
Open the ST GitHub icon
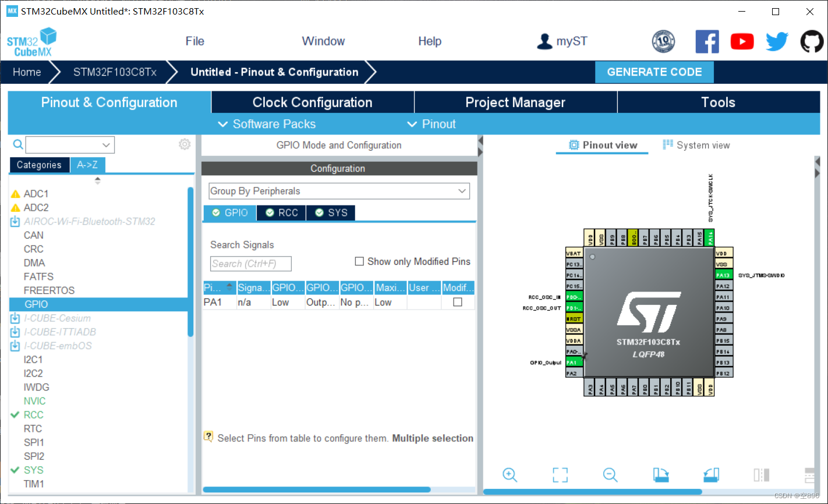point(812,41)
